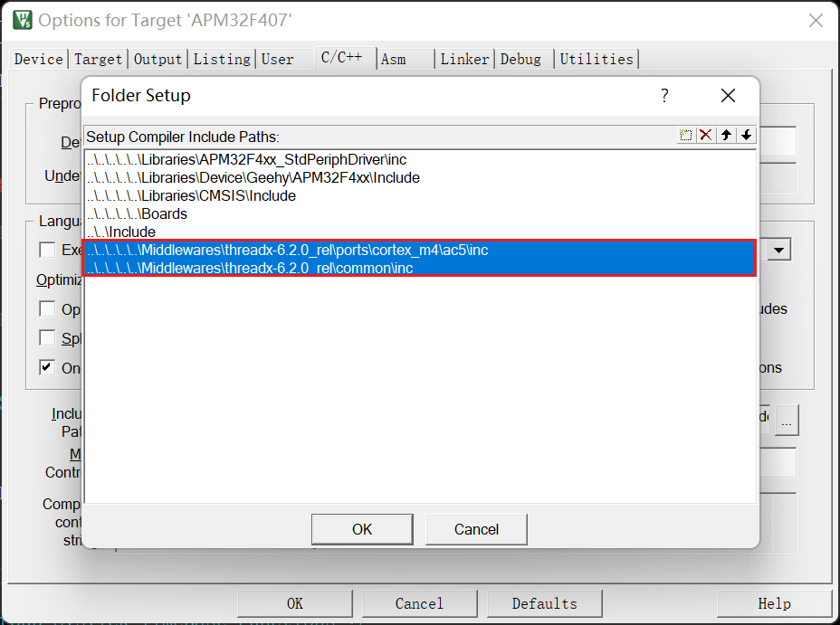Click the New (Insert) path icon
Image resolution: width=840 pixels, height=625 pixels.
tap(686, 136)
